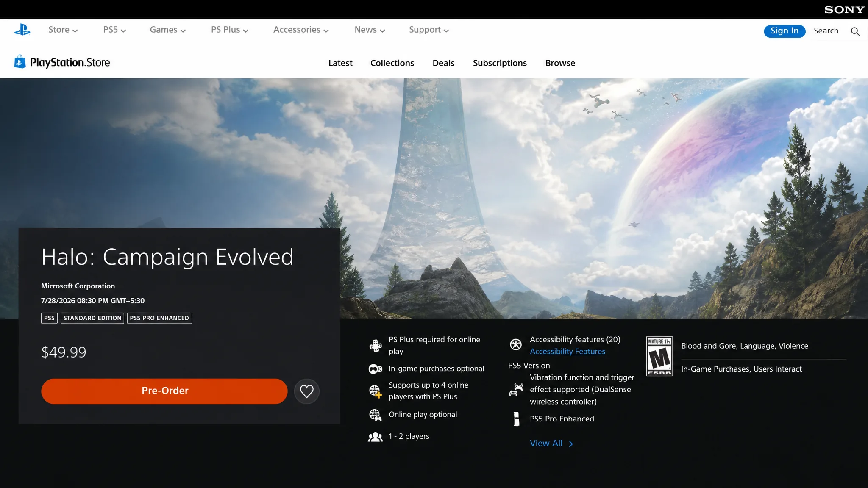Screen dimensions: 868x488
Task: Click the 4 online players globe icon
Action: click(376, 391)
